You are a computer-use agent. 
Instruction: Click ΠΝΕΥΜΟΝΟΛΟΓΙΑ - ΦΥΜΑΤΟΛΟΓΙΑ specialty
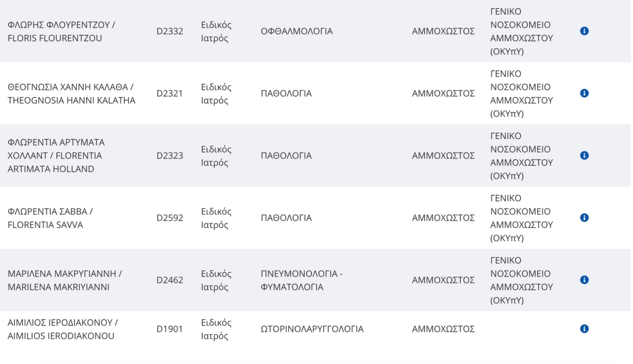(302, 280)
